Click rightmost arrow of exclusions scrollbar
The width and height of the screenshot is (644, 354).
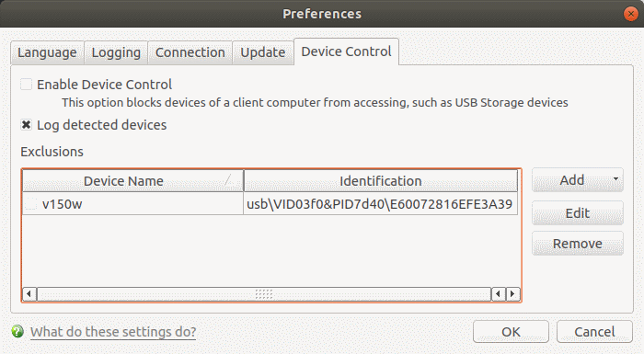click(x=512, y=294)
